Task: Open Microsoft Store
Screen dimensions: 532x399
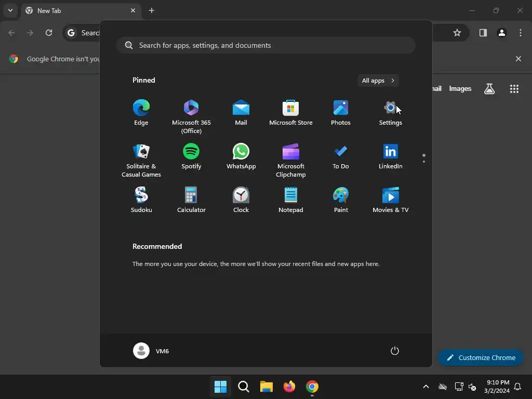Action: [x=291, y=113]
